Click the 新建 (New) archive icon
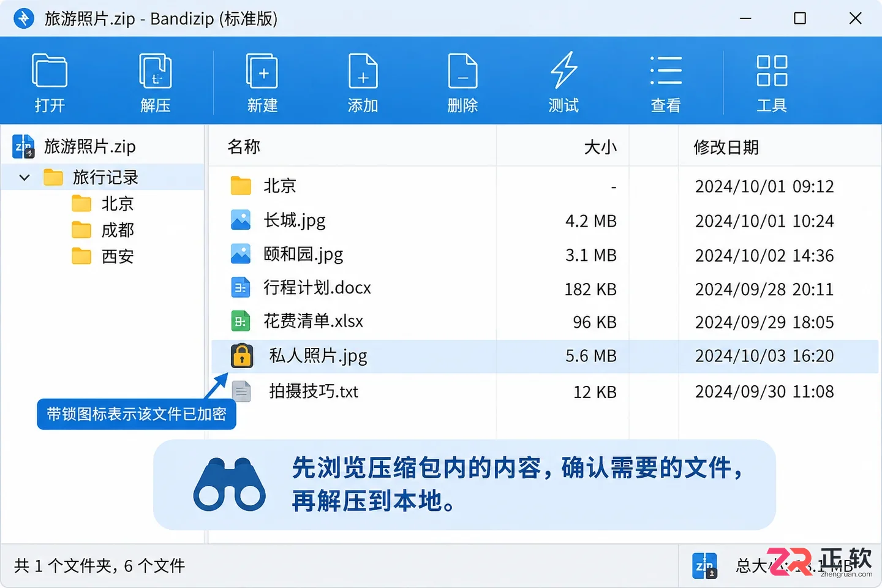The height and width of the screenshot is (588, 882). coord(262,71)
